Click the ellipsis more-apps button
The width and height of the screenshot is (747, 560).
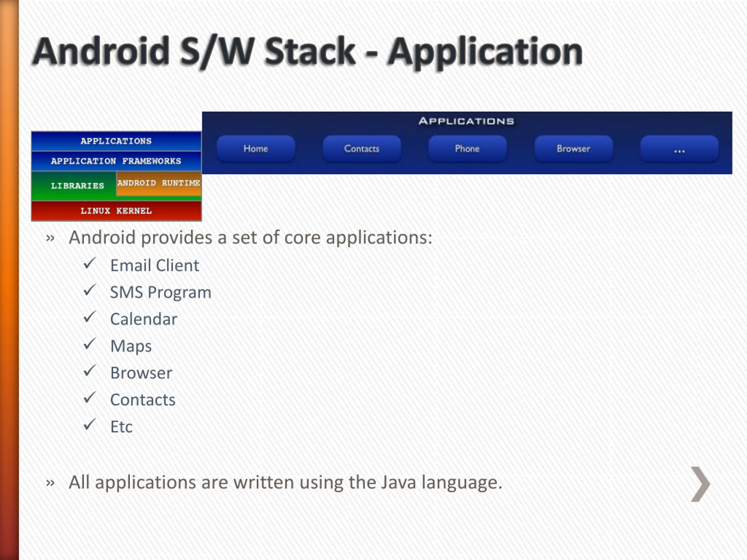(x=679, y=150)
